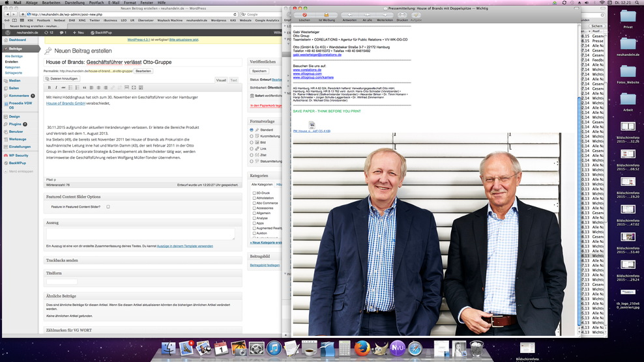Image resolution: width=644 pixels, height=362 pixels.
Task: Forward the email using Weiterleiten
Action: (x=385, y=15)
